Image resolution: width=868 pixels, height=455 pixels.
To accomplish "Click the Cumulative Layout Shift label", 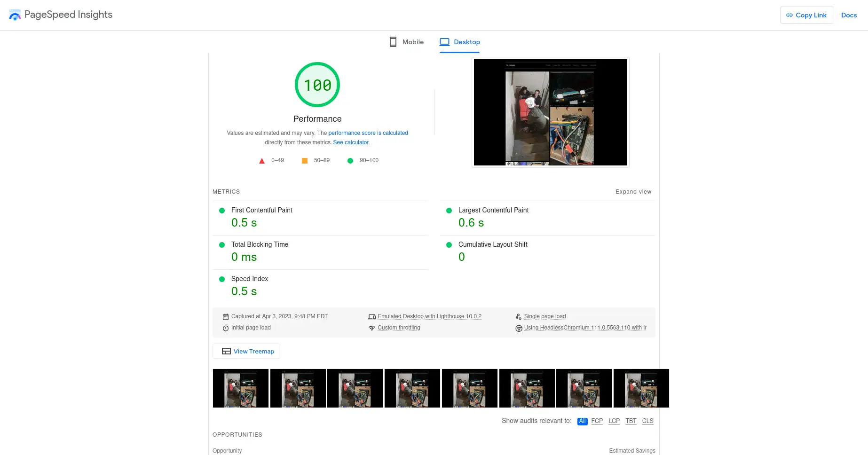I will tap(493, 244).
